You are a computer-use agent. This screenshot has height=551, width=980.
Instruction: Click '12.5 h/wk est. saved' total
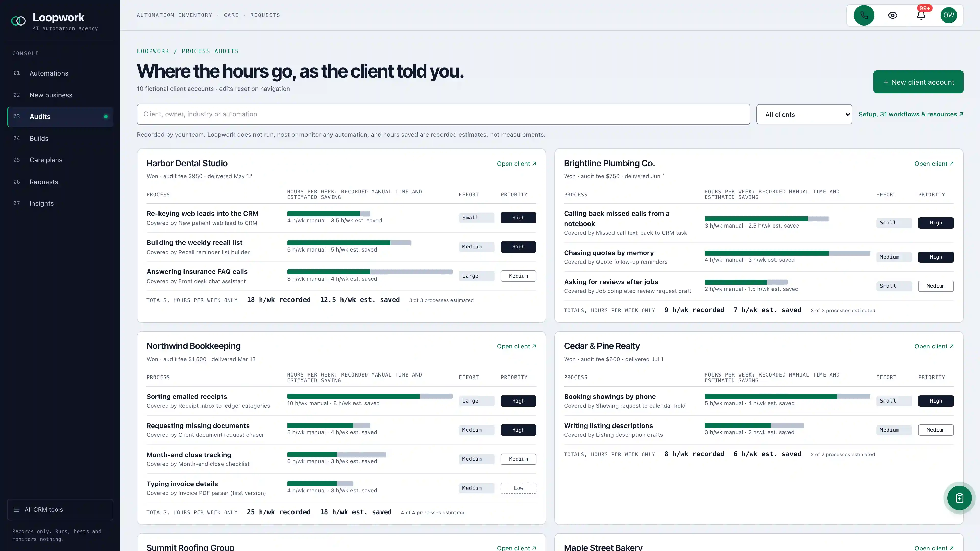click(360, 300)
